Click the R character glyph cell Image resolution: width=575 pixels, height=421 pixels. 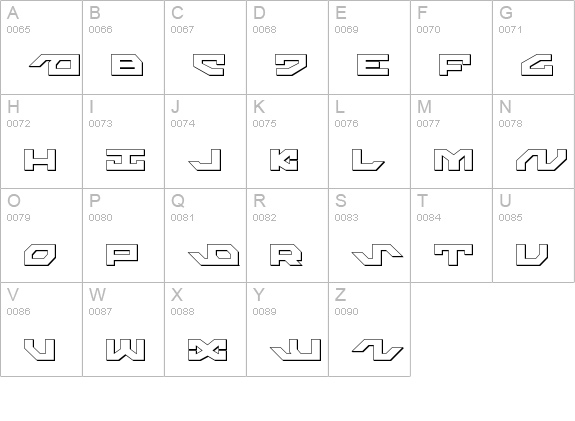288,235
